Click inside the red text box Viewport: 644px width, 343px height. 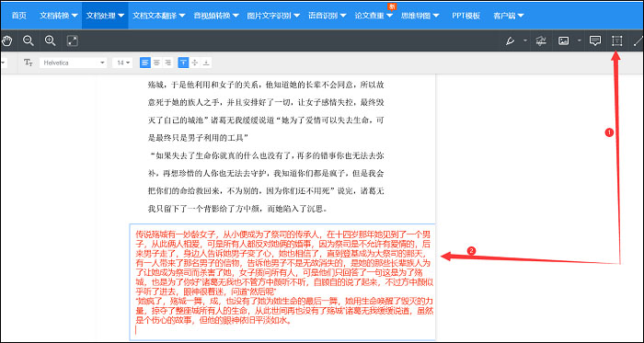(x=282, y=282)
